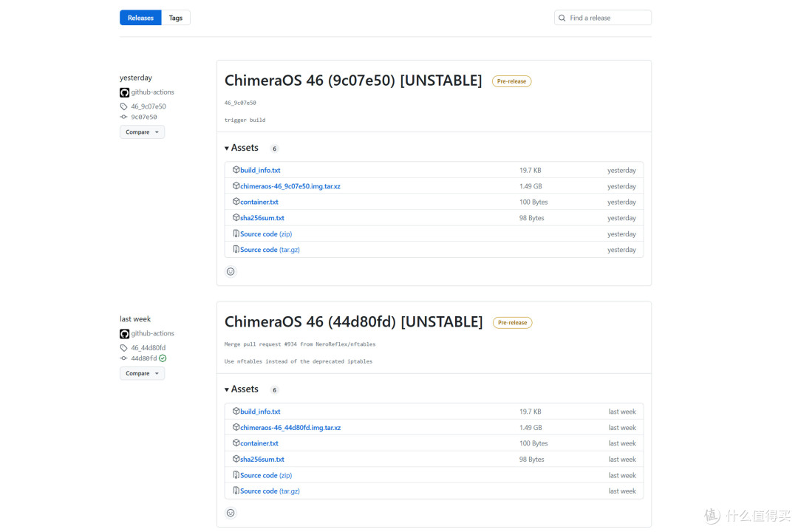Open the Compare dropdown for release 9c07e50
Viewport: 798px width, 532px height.
click(142, 132)
